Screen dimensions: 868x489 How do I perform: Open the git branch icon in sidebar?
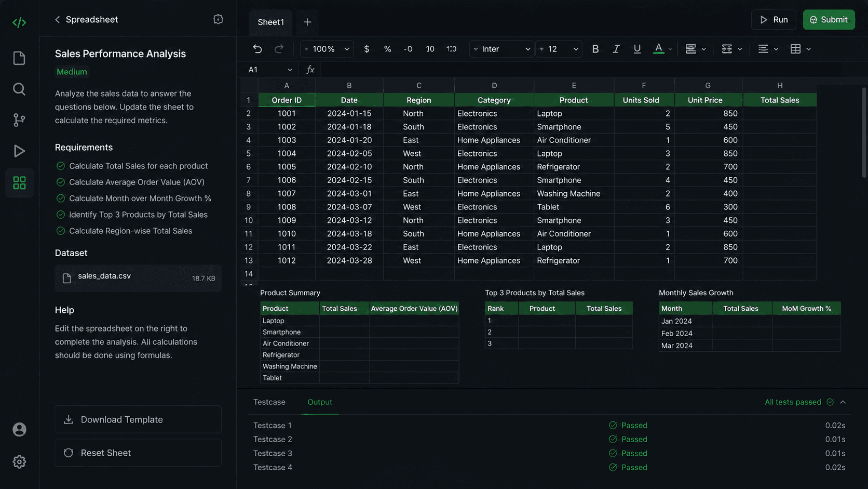coord(19,120)
